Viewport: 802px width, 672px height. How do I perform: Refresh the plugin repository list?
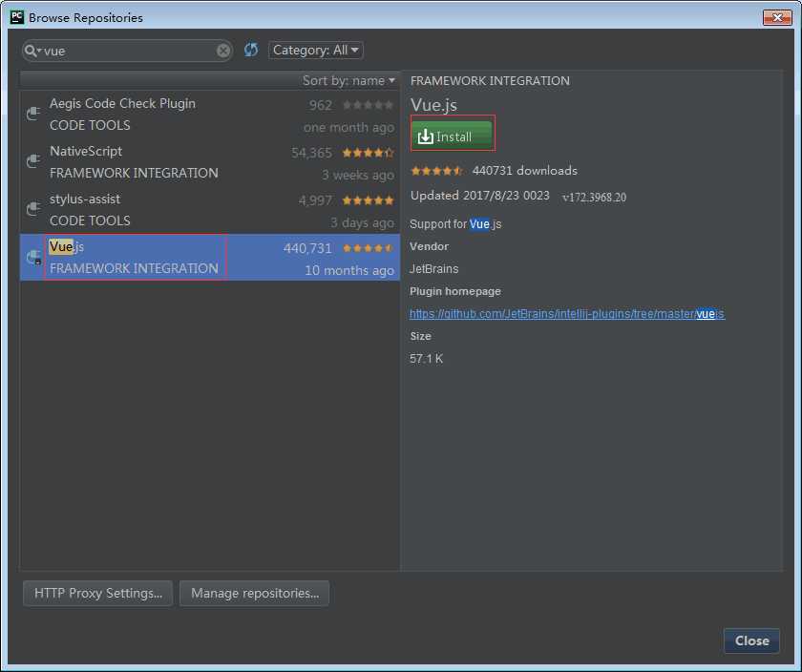(x=250, y=51)
